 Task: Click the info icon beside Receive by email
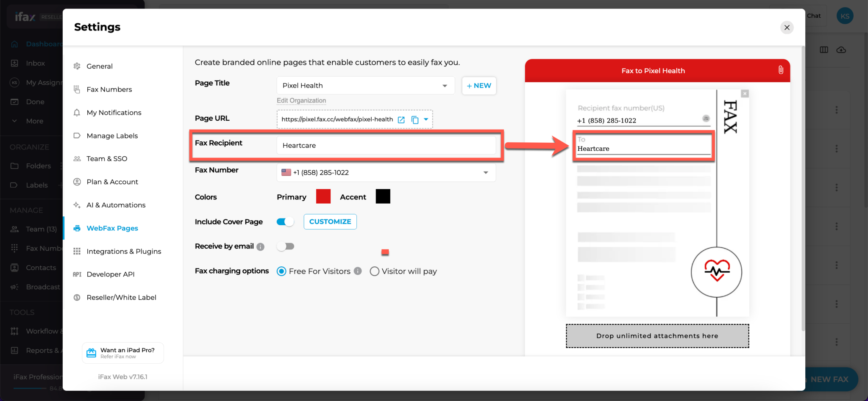click(x=262, y=246)
